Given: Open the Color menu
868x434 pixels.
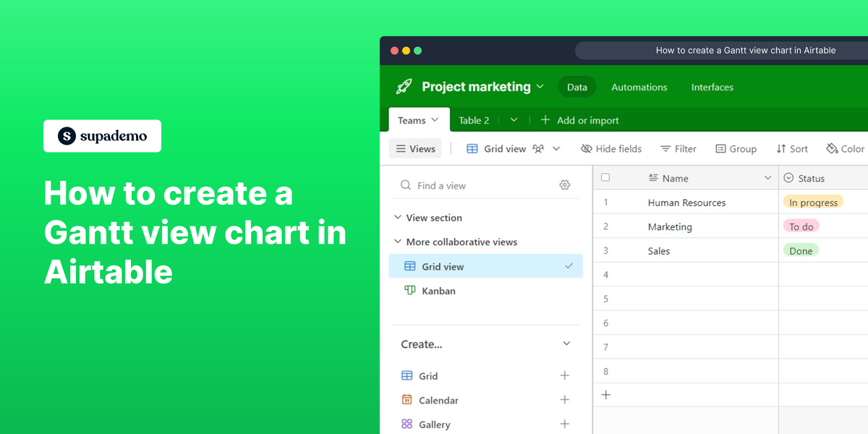Looking at the screenshot, I should [846, 148].
